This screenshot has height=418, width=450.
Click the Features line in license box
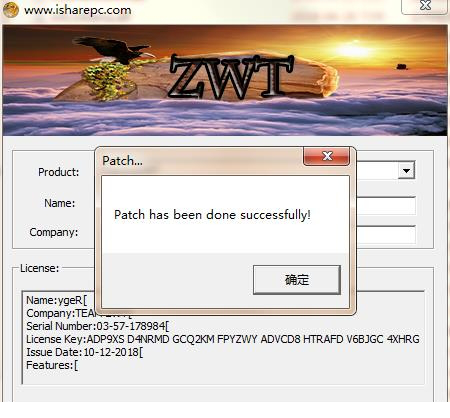click(x=52, y=365)
